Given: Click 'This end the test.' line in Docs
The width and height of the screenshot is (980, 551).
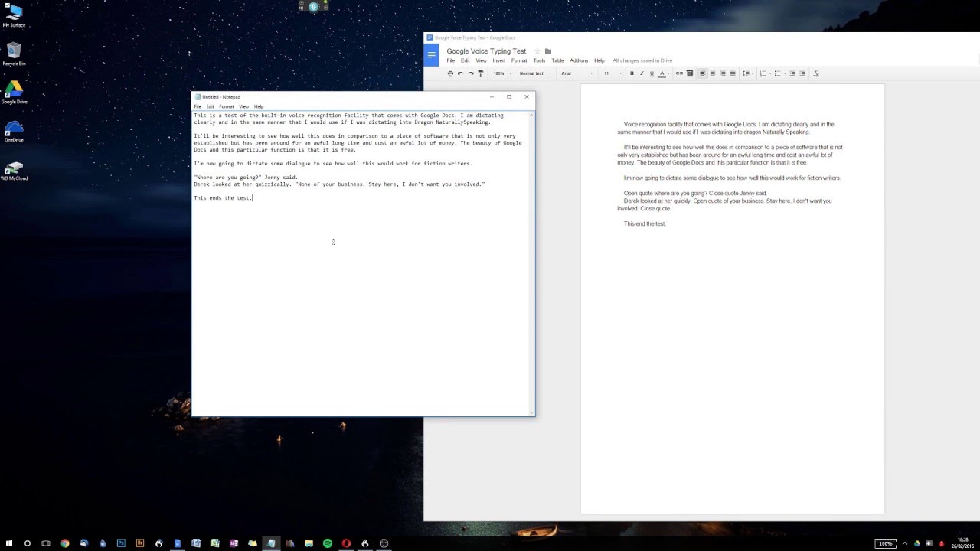Looking at the screenshot, I should (645, 224).
